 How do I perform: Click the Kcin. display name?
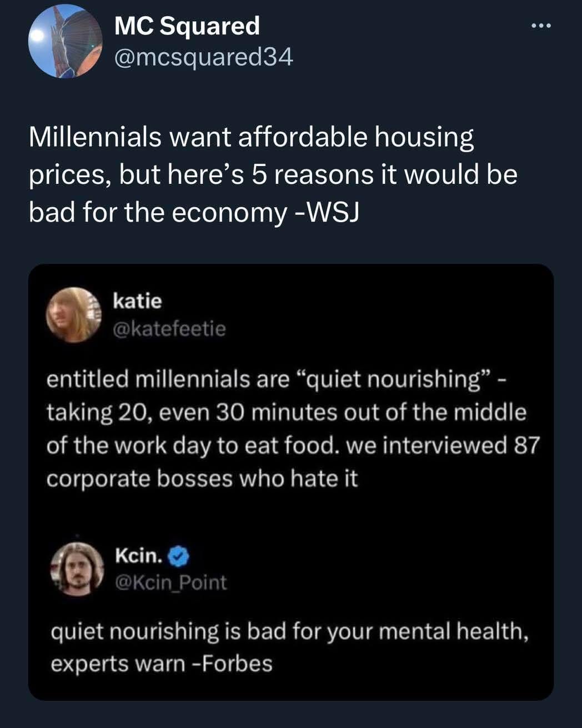138,555
